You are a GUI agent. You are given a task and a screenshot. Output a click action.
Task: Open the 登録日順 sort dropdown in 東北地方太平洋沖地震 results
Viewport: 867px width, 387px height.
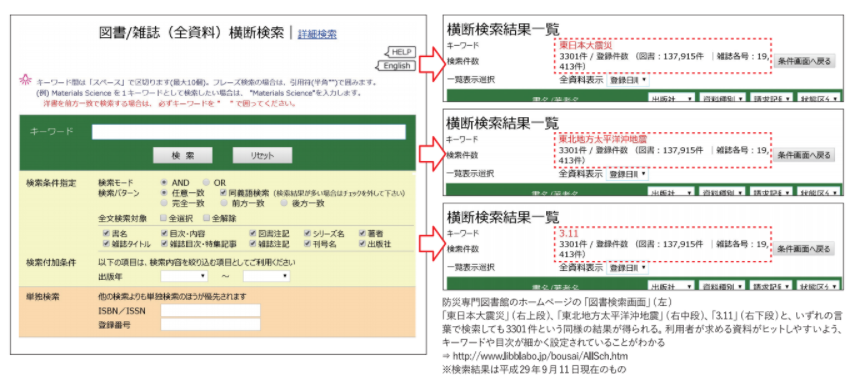pos(628,174)
